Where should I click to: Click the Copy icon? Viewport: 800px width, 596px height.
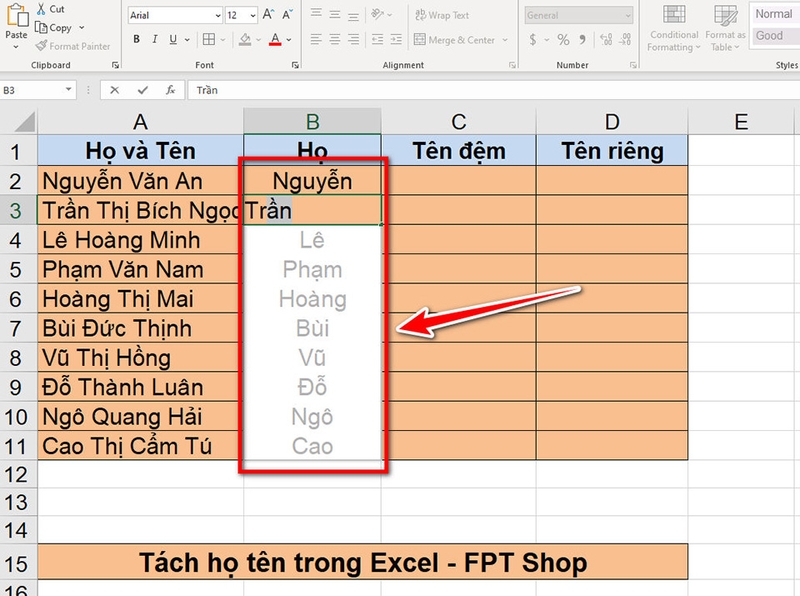[41, 28]
